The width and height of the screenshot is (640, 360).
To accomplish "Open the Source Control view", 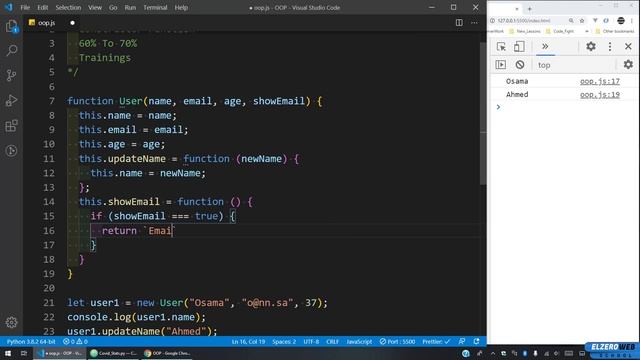I will tap(11, 75).
